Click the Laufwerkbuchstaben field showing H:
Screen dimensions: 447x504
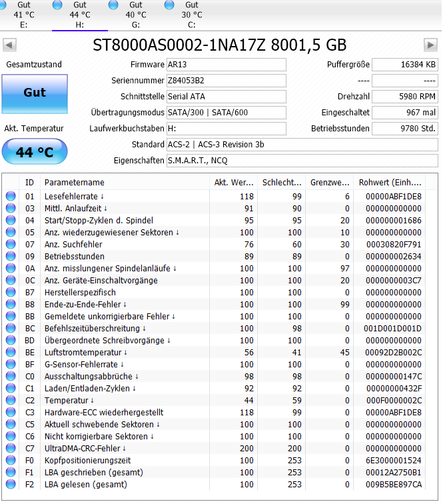coord(226,129)
